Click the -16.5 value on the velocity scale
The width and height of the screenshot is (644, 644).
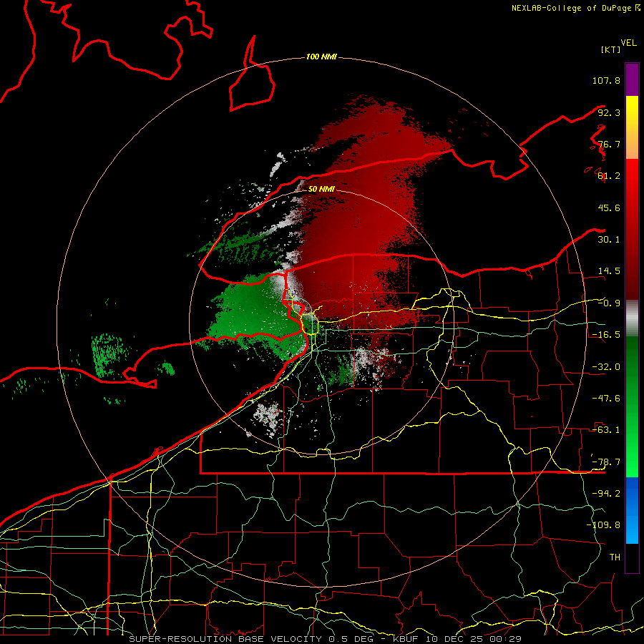coord(606,335)
